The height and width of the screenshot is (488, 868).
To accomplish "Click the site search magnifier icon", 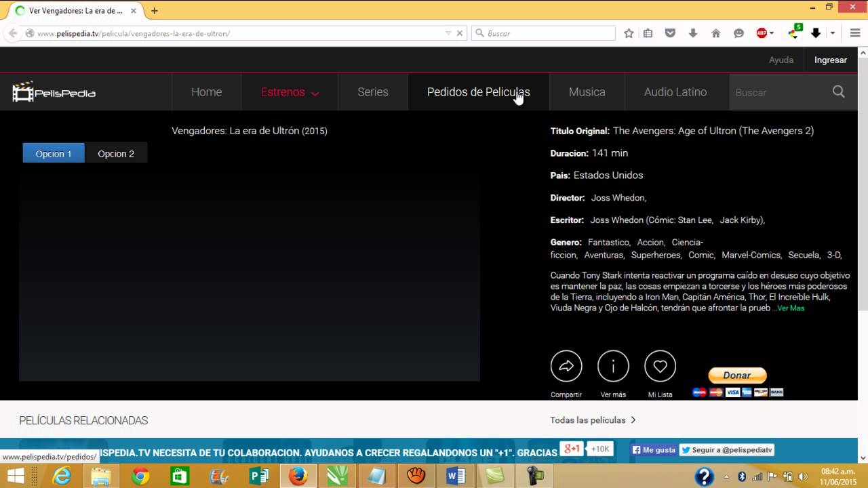I will pos(839,91).
